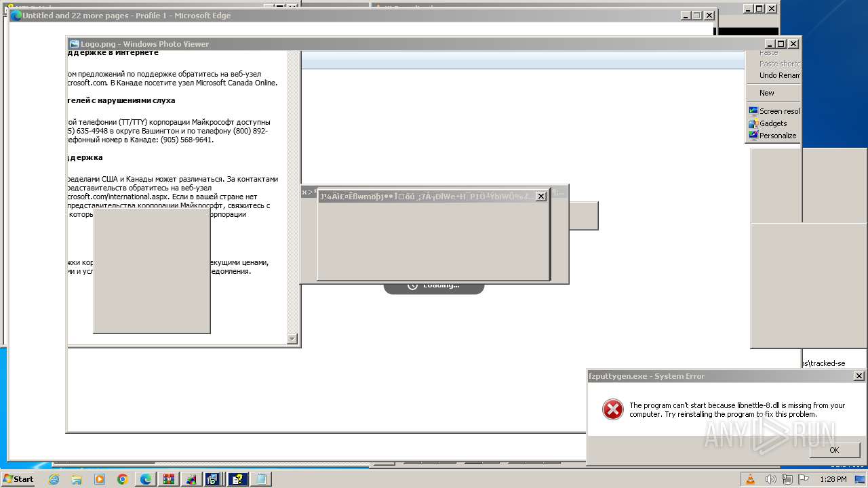
Task: Click the Gadgets icon in context menu
Action: 753,123
